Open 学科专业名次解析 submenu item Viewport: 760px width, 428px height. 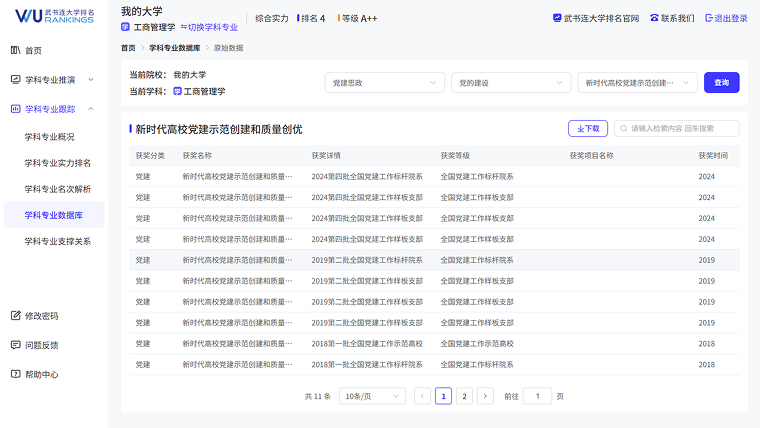tap(58, 189)
